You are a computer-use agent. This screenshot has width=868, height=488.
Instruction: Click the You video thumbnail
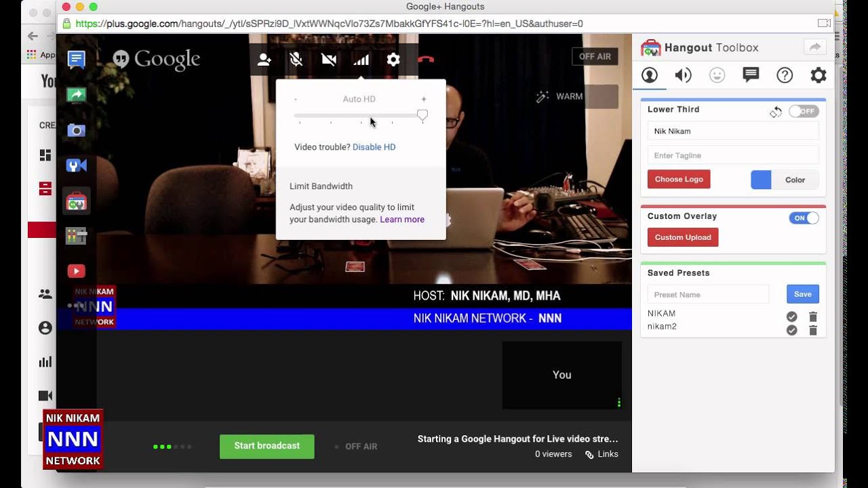pyautogui.click(x=561, y=375)
